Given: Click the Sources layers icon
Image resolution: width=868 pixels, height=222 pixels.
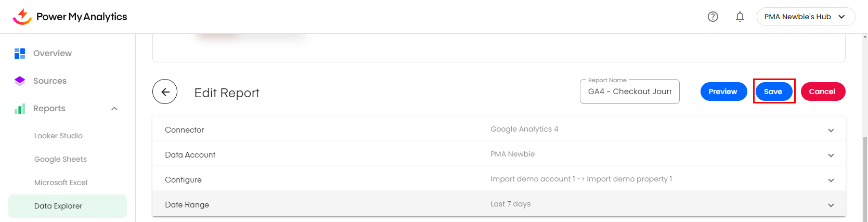Looking at the screenshot, I should [x=20, y=81].
